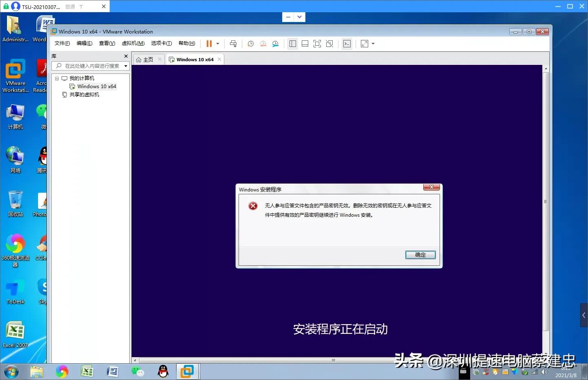Click the TSU-20210307 remote session tab
Image resolution: width=588 pixels, height=380 pixels.
[55, 7]
